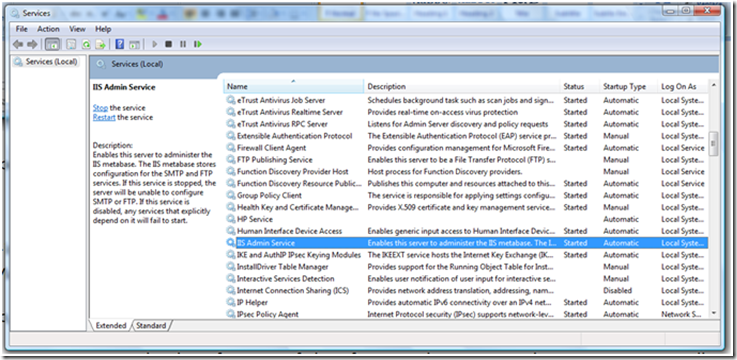This screenshot has width=737, height=360.
Task: Click the Forward arrow in the toolbar
Action: click(x=32, y=44)
